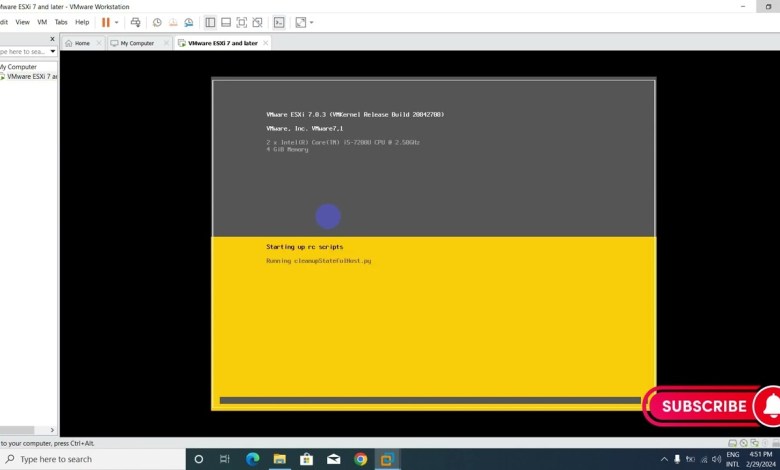
Task: Click the Windows search box on taskbar
Action: tap(93, 459)
